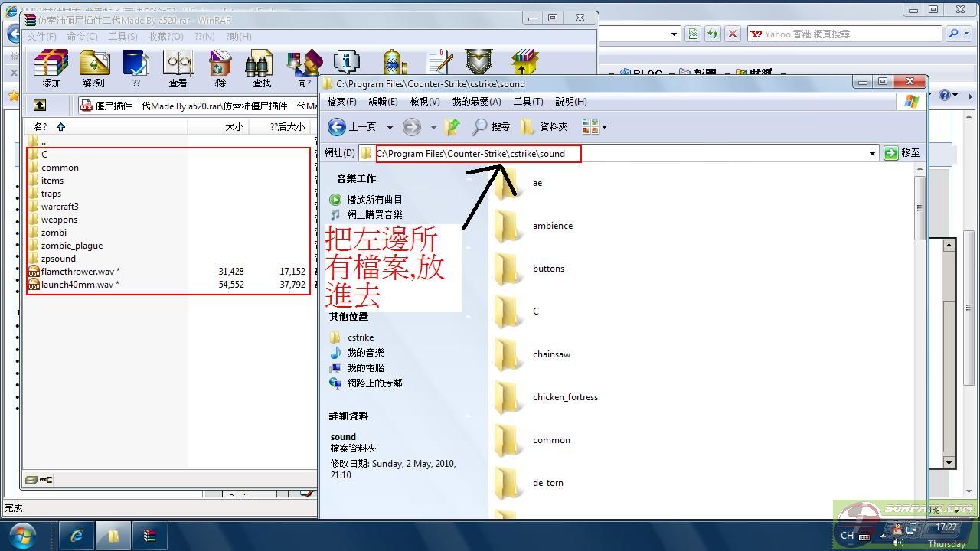The width and height of the screenshot is (980, 551).
Task: Select flamethrower.wav in WinRAR
Action: tap(80, 271)
